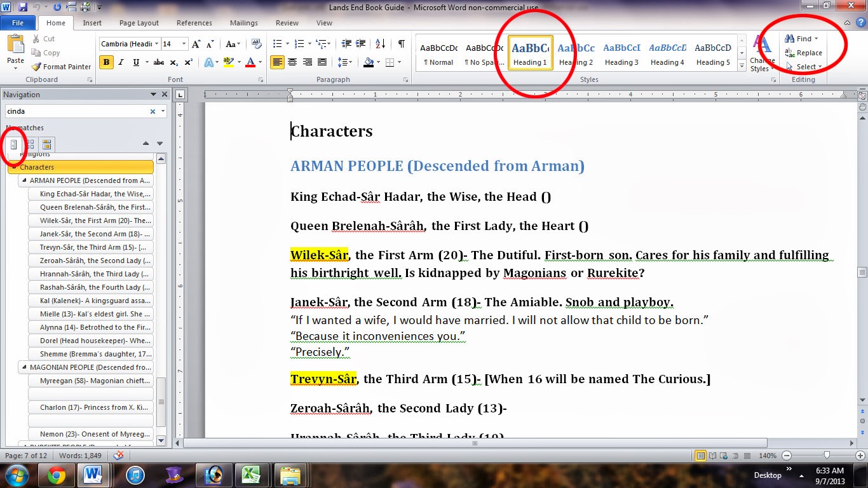Switch to the Insert tab
This screenshot has width=868, height=488.
(92, 23)
